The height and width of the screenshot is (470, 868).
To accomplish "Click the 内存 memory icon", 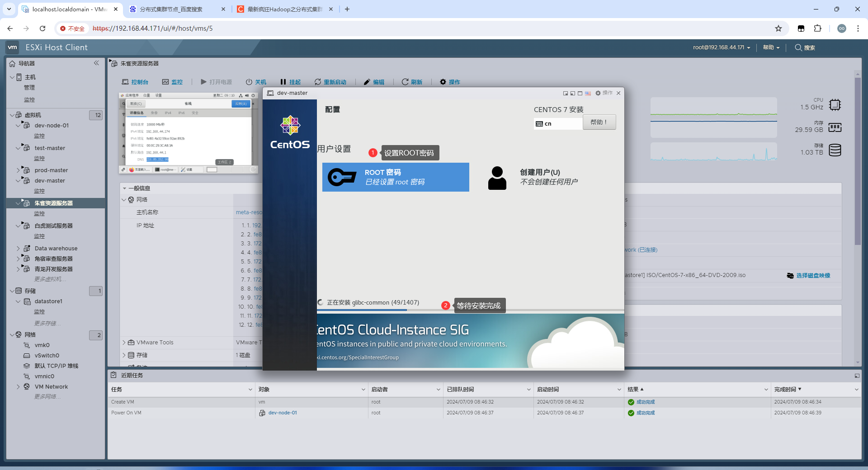I will click(x=835, y=127).
